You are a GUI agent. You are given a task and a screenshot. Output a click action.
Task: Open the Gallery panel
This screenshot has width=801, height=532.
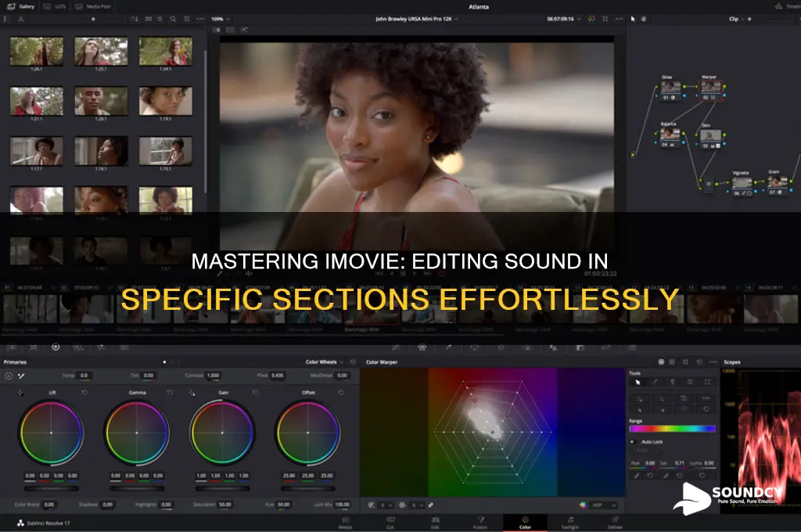pyautogui.click(x=21, y=6)
